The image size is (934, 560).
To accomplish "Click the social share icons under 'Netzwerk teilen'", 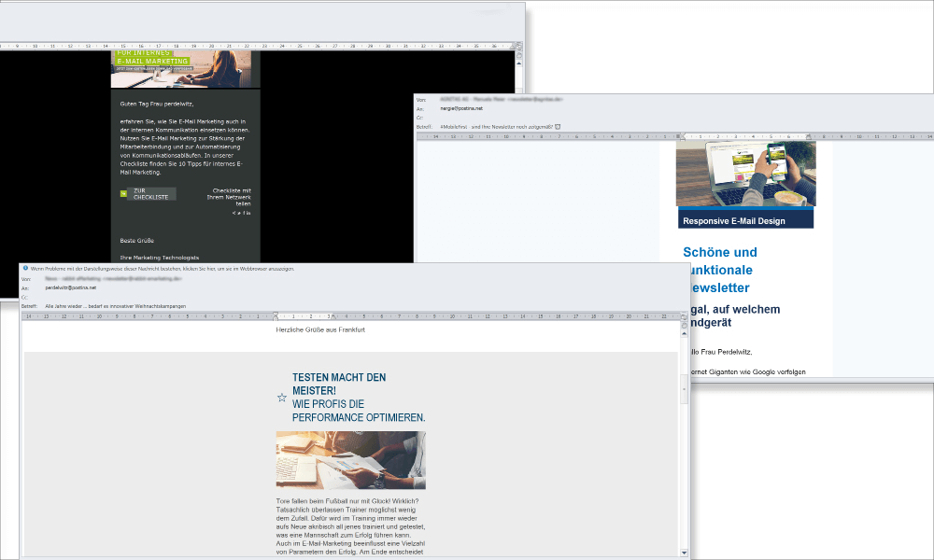I will point(241,214).
